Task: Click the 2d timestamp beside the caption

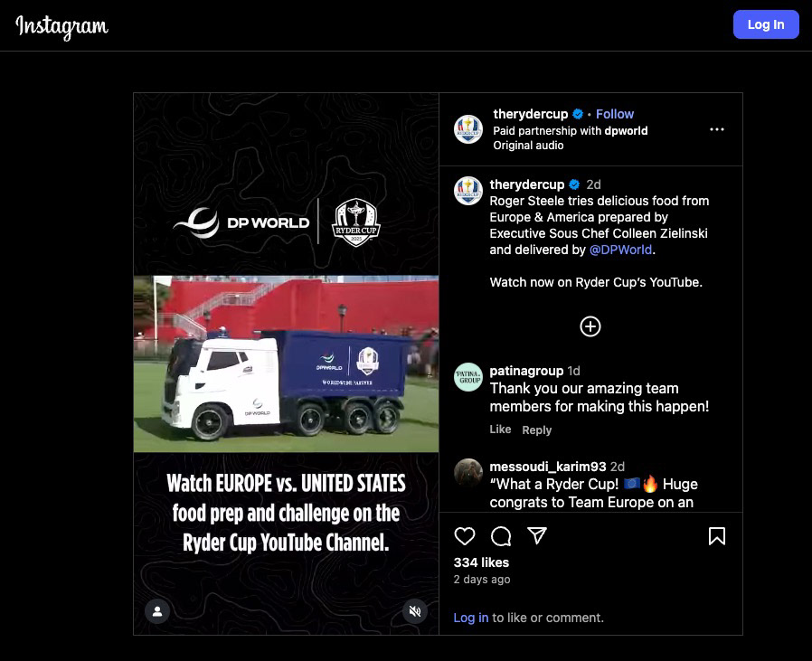Action: pyautogui.click(x=593, y=184)
